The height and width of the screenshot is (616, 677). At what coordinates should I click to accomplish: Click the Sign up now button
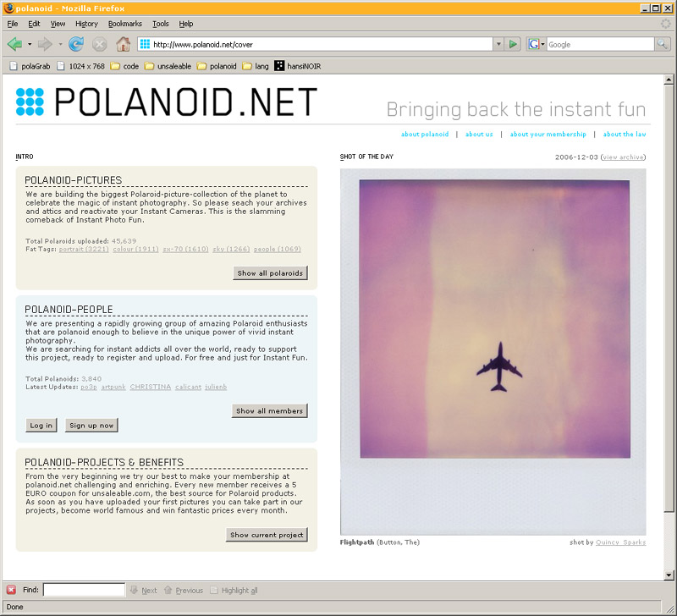[x=91, y=426]
